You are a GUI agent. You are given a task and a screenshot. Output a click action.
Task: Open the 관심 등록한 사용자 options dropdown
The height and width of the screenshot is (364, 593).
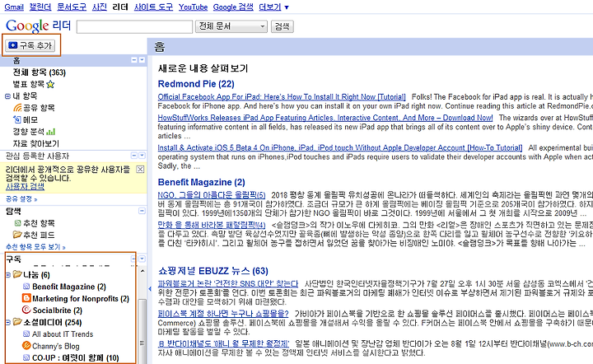coord(142,156)
